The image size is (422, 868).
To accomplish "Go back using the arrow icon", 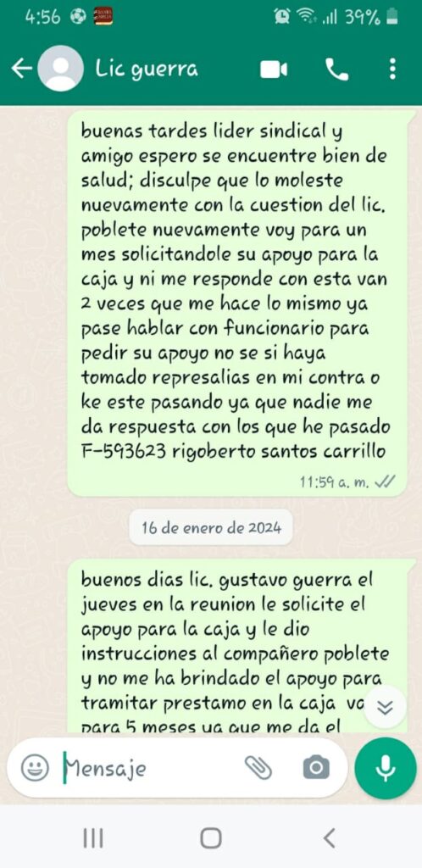I will pyautogui.click(x=21, y=70).
